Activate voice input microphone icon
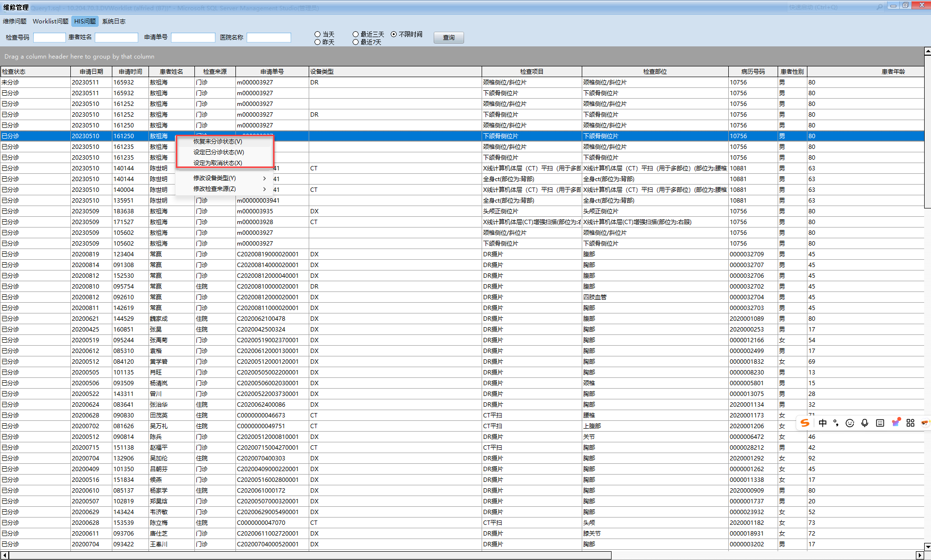The height and width of the screenshot is (560, 931). pos(865,423)
